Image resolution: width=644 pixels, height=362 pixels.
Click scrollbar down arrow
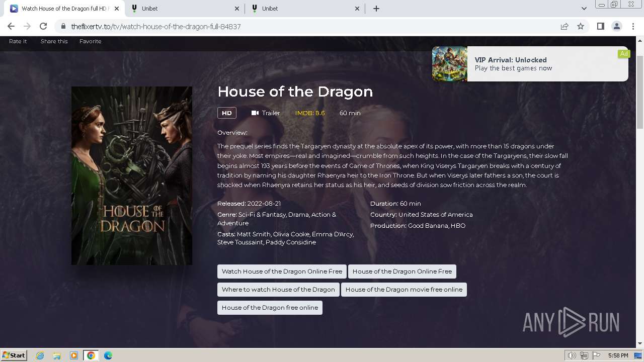[640, 343]
